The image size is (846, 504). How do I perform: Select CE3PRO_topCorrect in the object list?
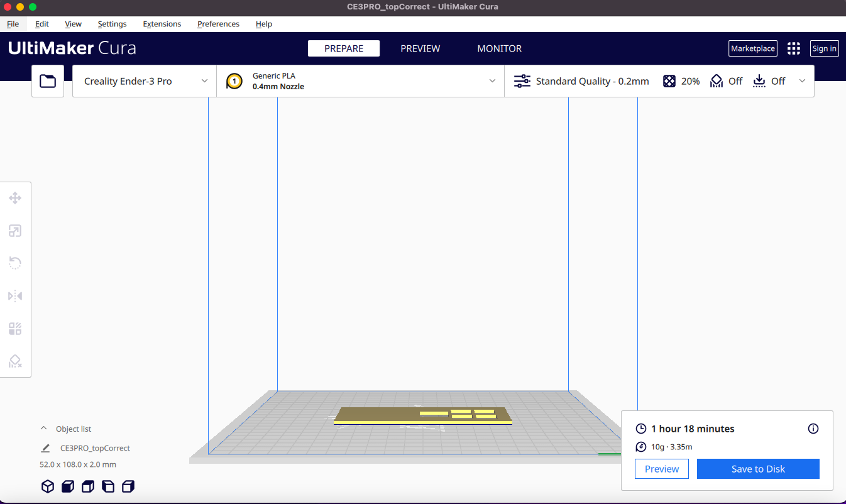(95, 448)
